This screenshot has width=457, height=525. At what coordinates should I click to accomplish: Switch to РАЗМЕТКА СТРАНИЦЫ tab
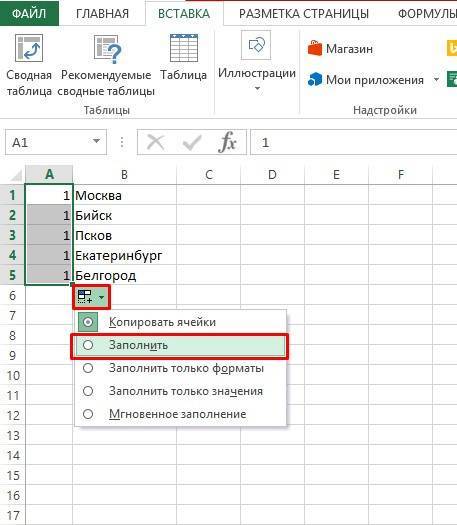(x=304, y=13)
